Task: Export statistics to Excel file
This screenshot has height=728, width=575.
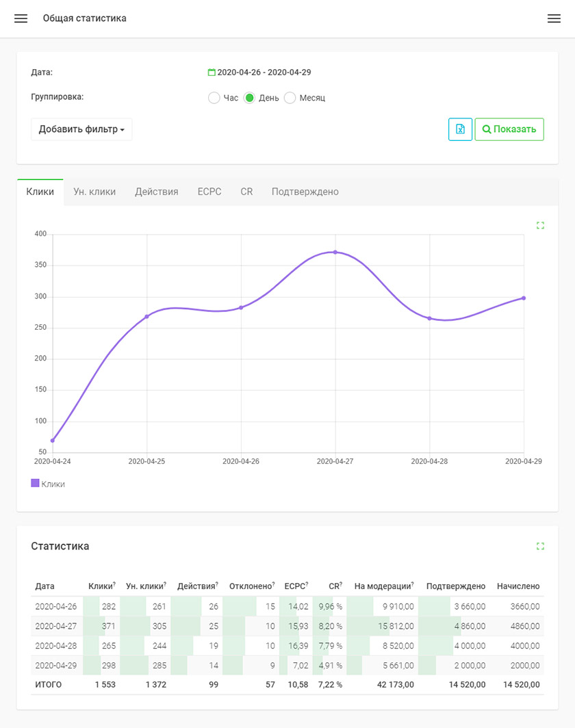Action: [460, 129]
